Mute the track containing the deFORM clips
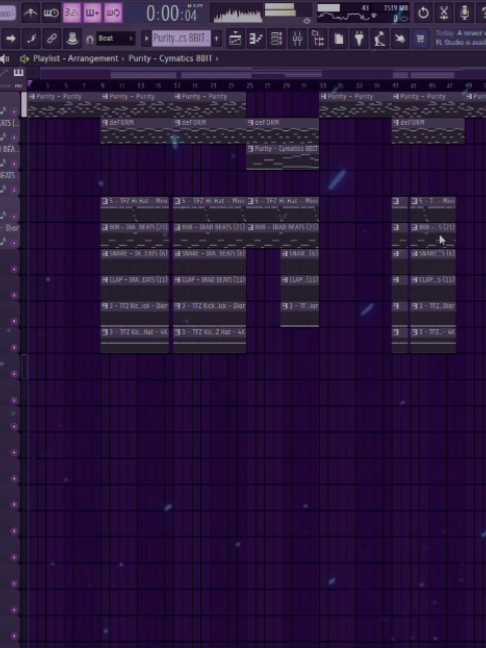Viewport: 486px width, 648px height. click(14, 138)
